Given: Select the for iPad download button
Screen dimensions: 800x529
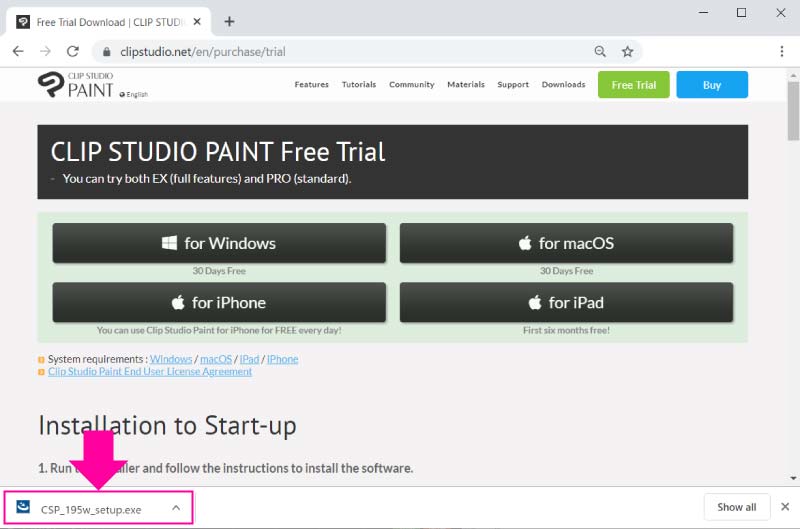Looking at the screenshot, I should point(566,302).
